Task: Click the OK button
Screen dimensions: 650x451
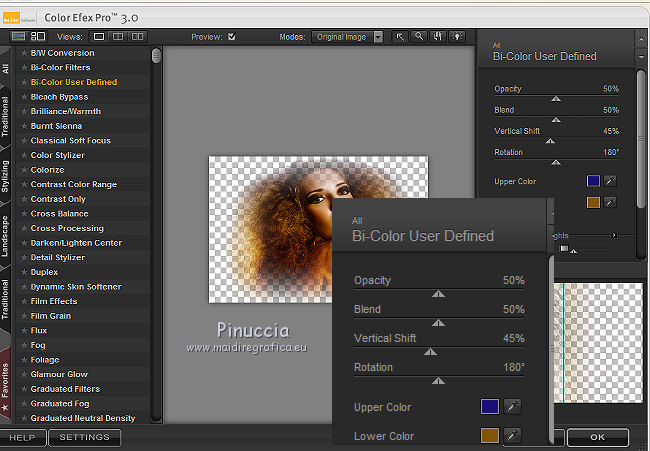Action: click(x=597, y=437)
